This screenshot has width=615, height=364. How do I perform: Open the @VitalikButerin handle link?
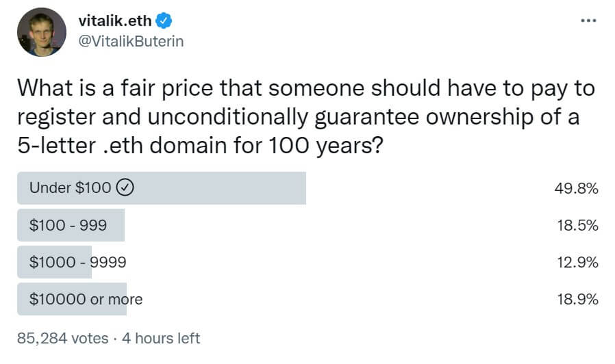pos(131,41)
